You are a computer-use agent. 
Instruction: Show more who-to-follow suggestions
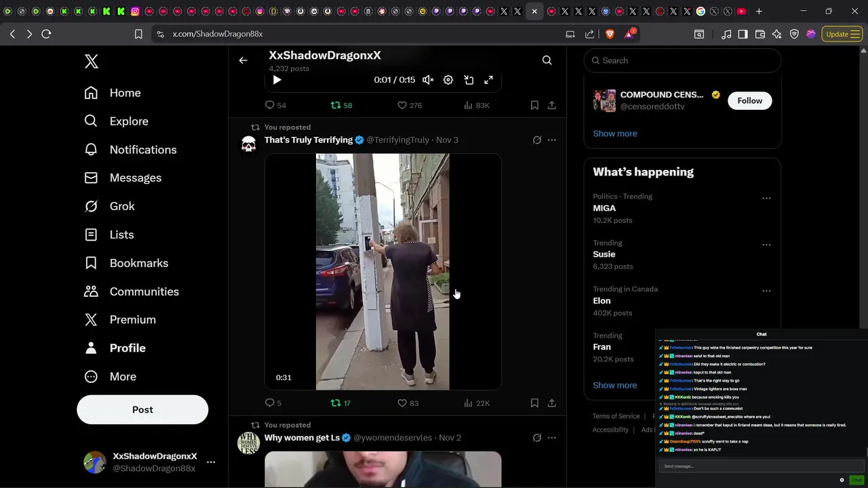614,134
